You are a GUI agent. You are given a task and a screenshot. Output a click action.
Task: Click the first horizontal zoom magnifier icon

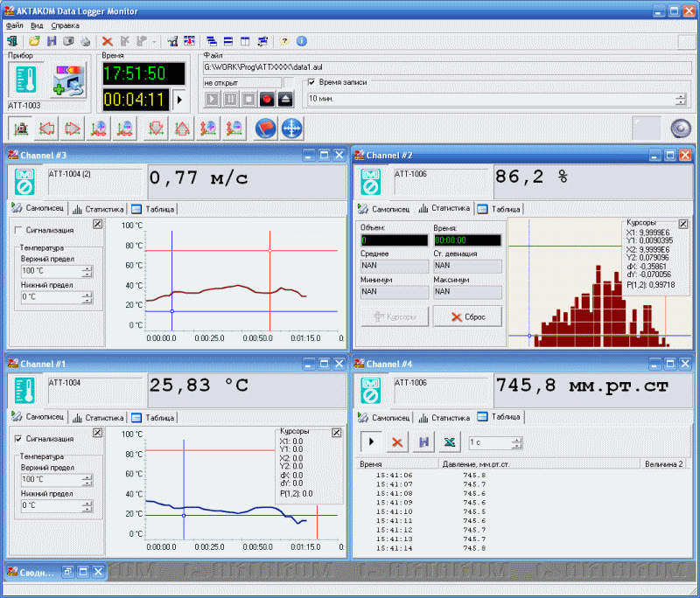(x=98, y=129)
